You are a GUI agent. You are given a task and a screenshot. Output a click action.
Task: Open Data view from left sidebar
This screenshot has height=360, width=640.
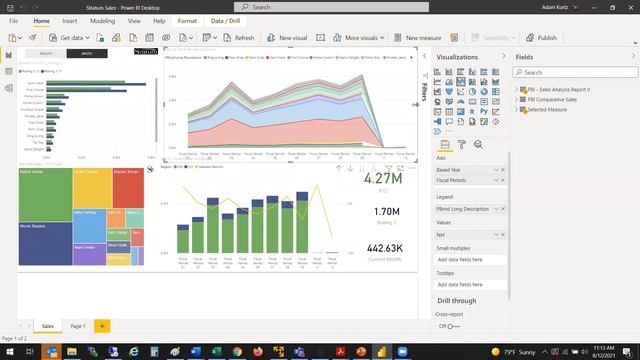click(9, 72)
